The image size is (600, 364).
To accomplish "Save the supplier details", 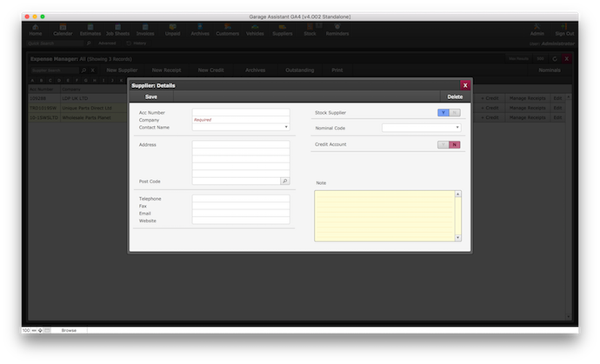I will (151, 96).
